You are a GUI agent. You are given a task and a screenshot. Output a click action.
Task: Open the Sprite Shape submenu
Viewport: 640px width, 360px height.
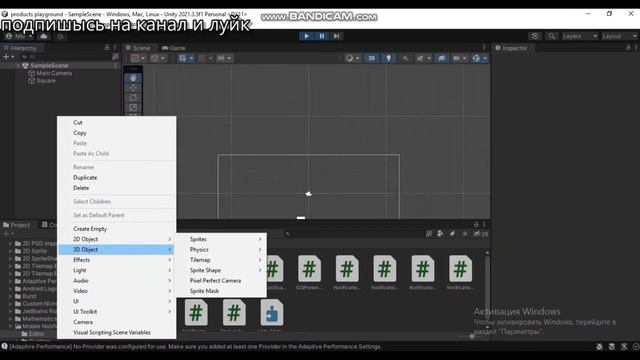coord(221,270)
